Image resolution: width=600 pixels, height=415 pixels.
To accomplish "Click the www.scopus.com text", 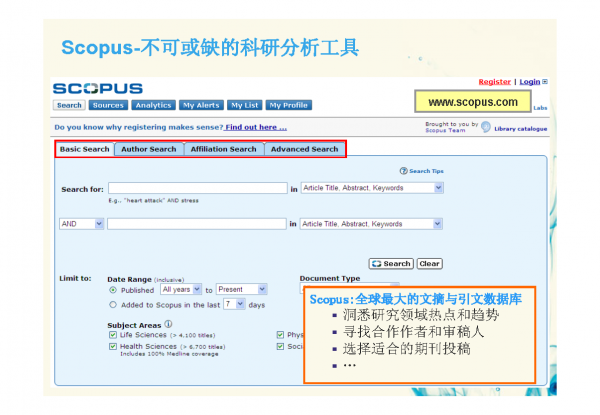I will (x=473, y=102).
